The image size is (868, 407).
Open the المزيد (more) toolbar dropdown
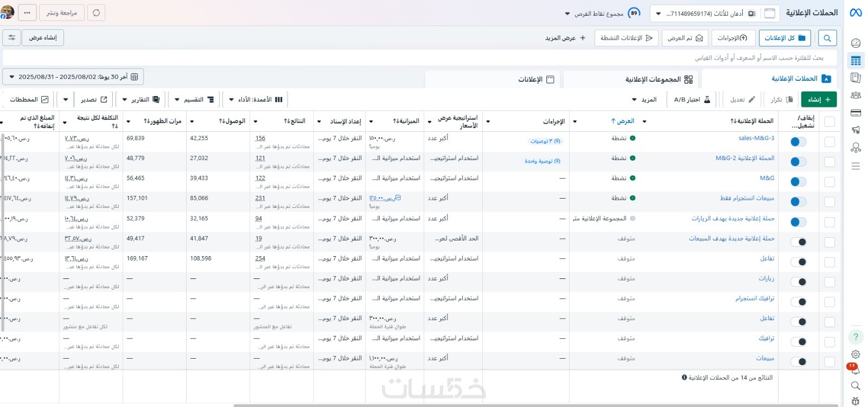tap(644, 99)
